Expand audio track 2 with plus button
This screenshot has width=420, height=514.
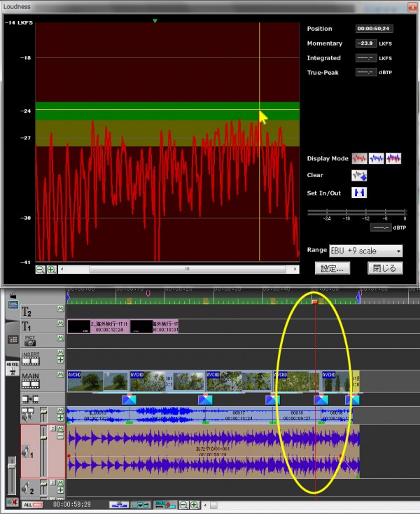[60, 492]
